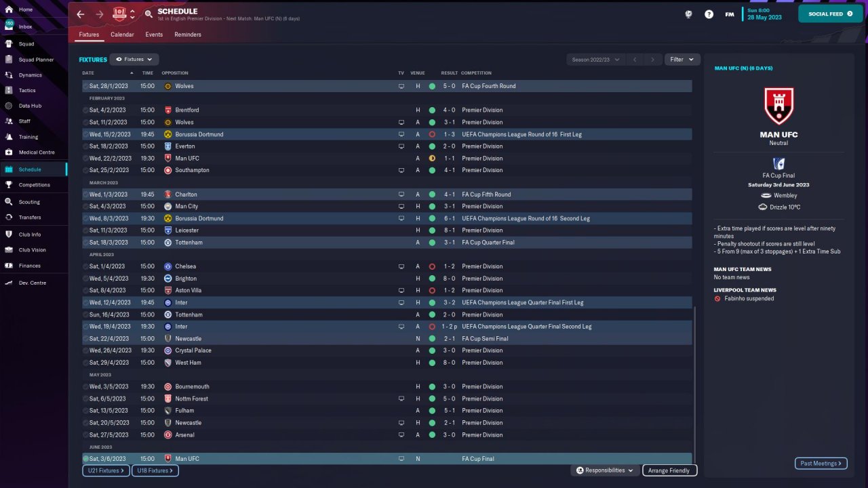Click the next season arrow

[652, 60]
